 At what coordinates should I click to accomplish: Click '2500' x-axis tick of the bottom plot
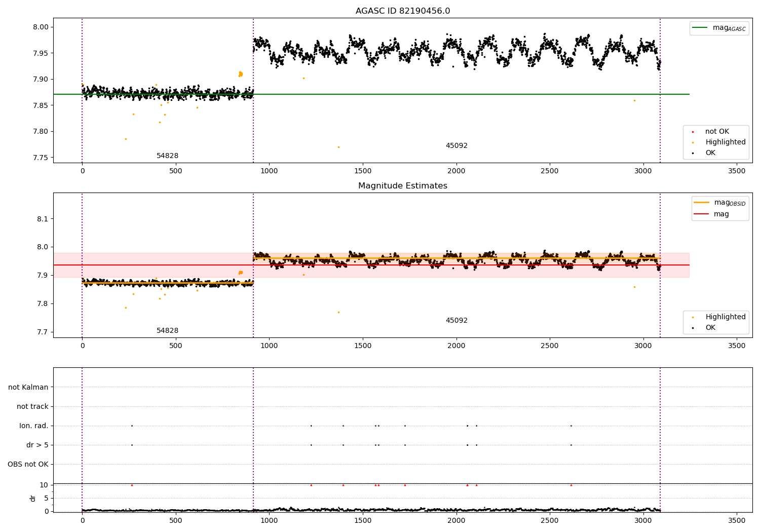coord(550,520)
